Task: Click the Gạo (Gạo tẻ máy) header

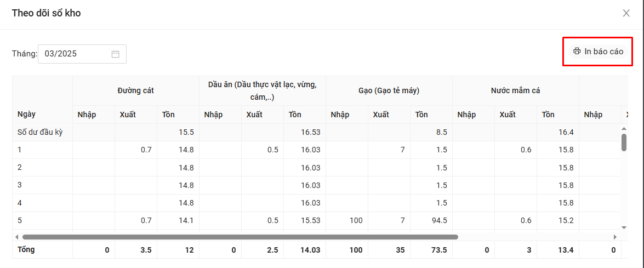Action: click(x=389, y=90)
